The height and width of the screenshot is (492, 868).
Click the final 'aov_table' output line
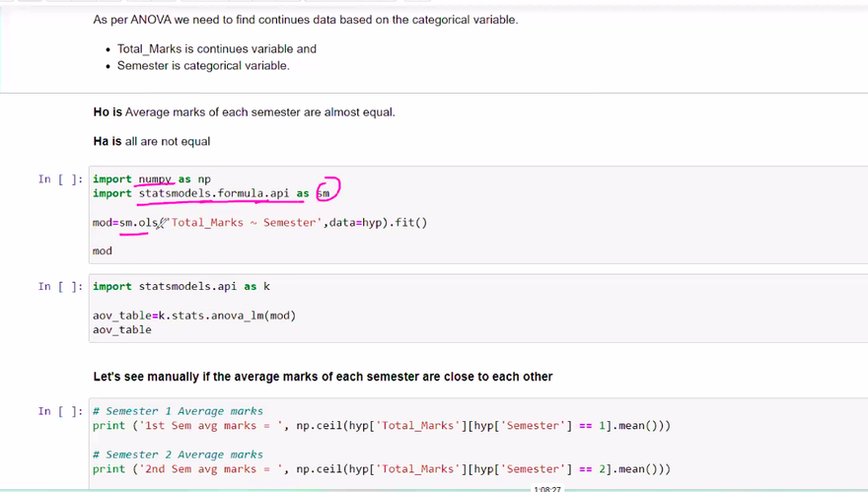(x=122, y=330)
